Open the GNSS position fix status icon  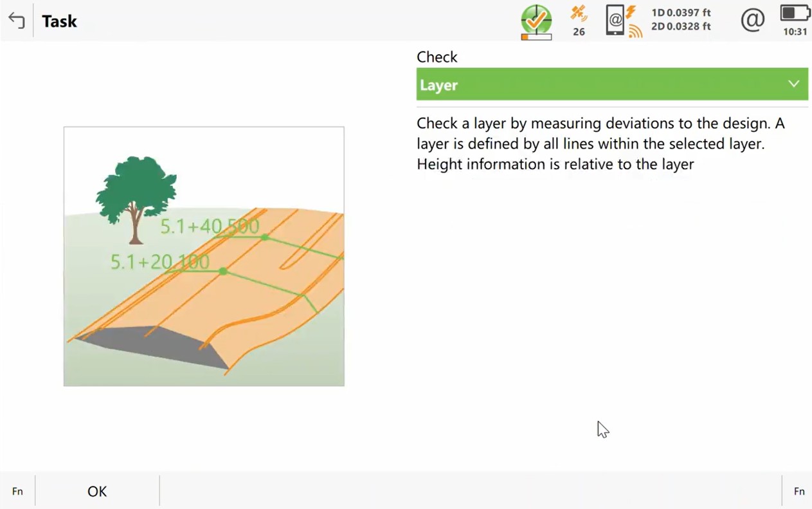[x=536, y=21]
